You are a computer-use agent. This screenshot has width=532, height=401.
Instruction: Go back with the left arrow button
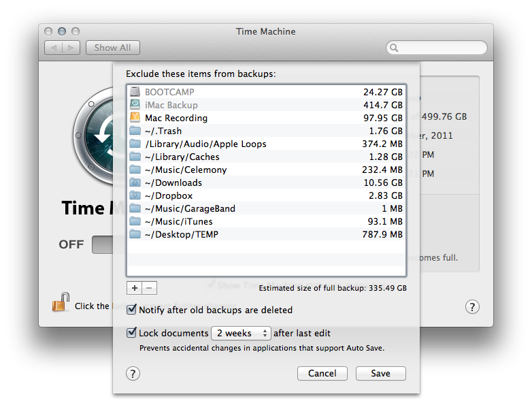(54, 48)
